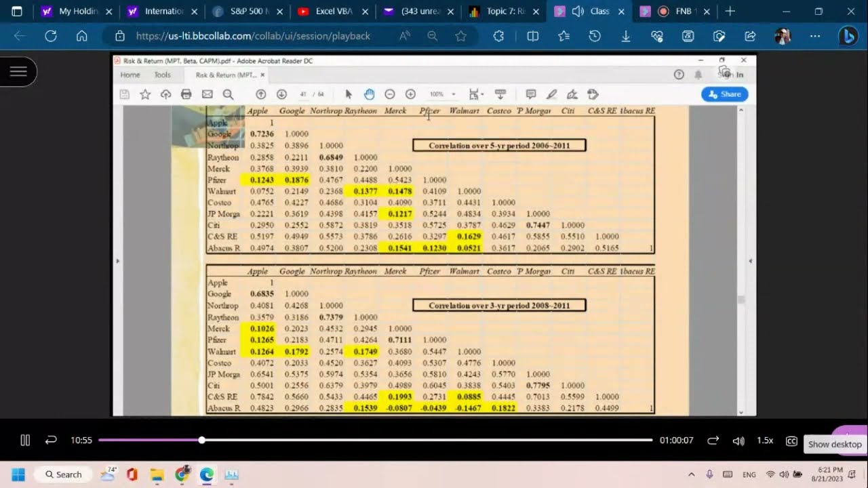
Task: Change the 1.5x playback speed
Action: (765, 441)
